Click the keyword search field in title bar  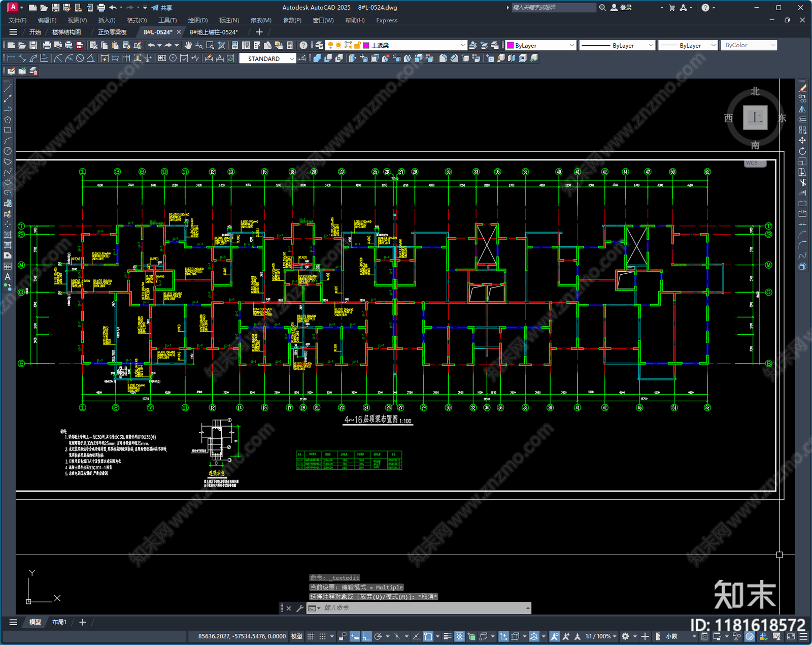coord(553,8)
